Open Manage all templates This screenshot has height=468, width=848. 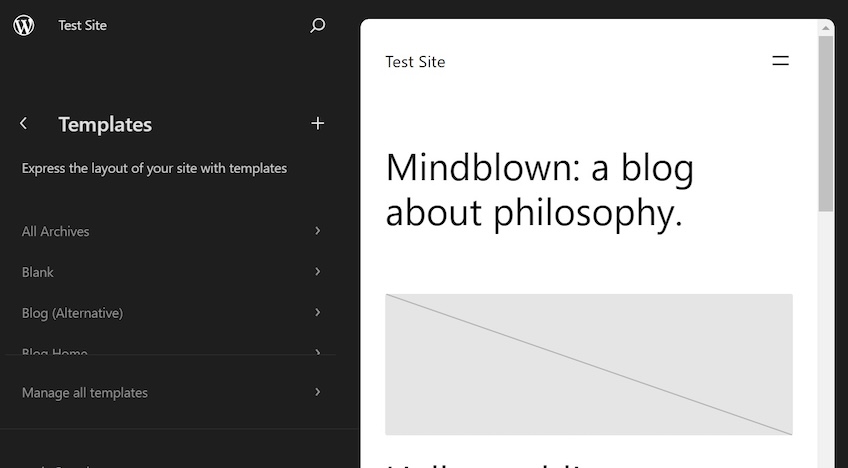pyautogui.click(x=171, y=392)
